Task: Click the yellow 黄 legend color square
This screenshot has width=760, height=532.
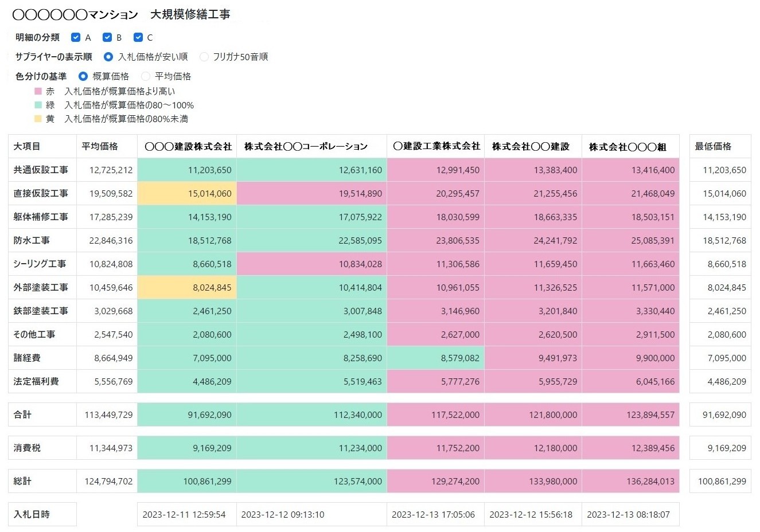Action: 38,119
